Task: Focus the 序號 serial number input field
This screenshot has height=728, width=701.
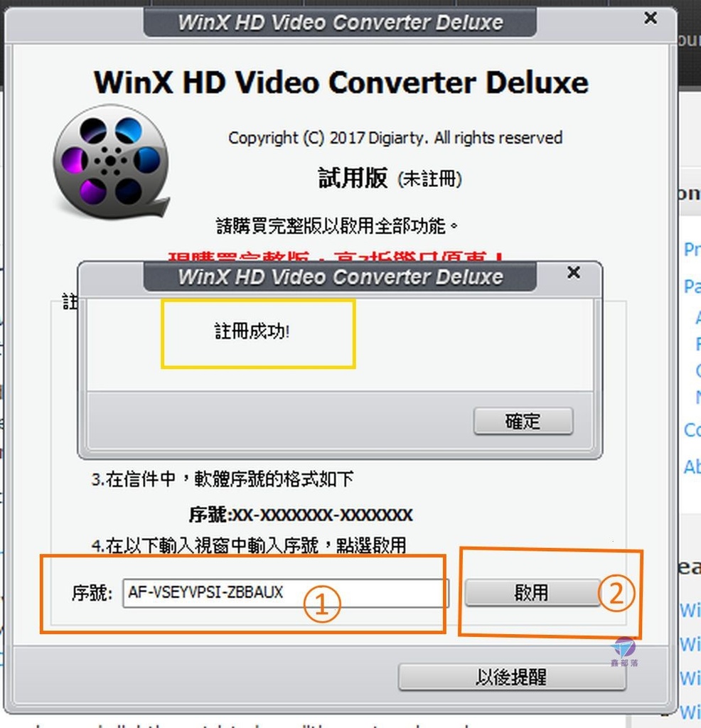Action: (x=286, y=593)
